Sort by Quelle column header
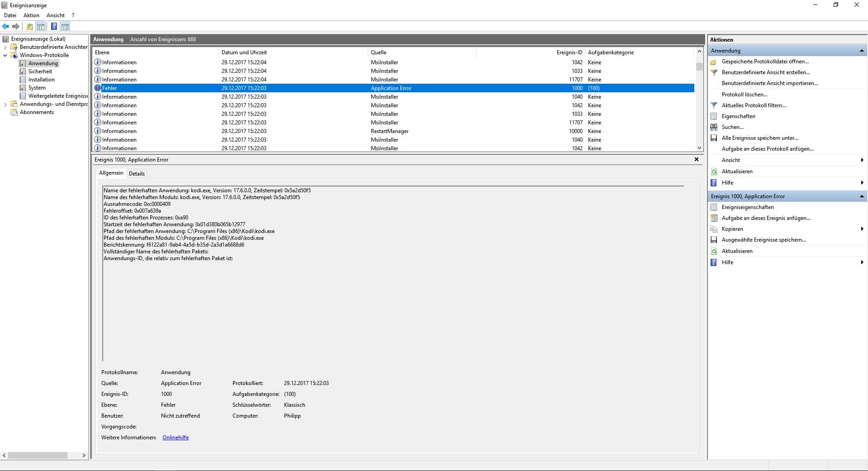This screenshot has height=471, width=868. coord(422,52)
